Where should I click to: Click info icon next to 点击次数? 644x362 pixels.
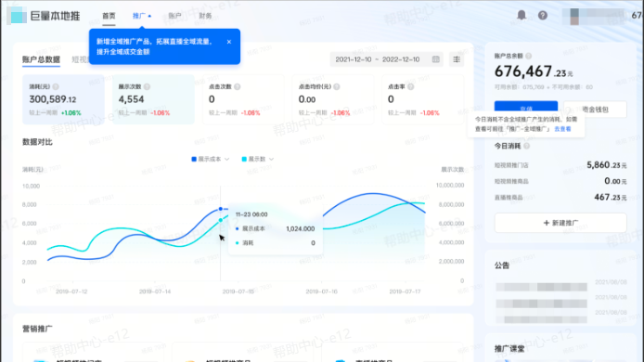click(238, 86)
